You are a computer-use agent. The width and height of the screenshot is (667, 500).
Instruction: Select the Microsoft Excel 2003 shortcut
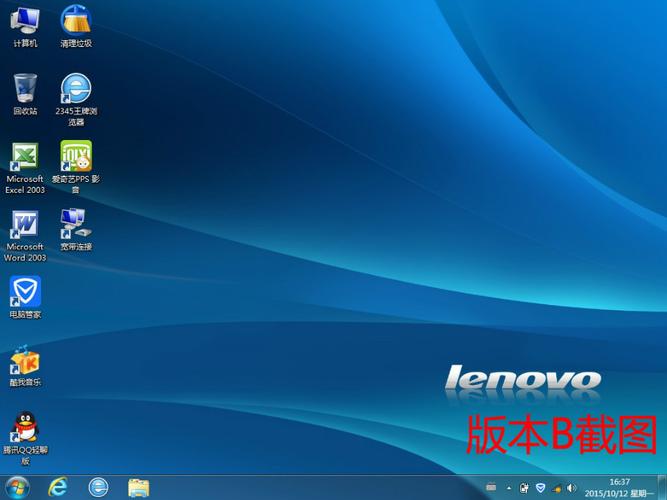pos(25,168)
